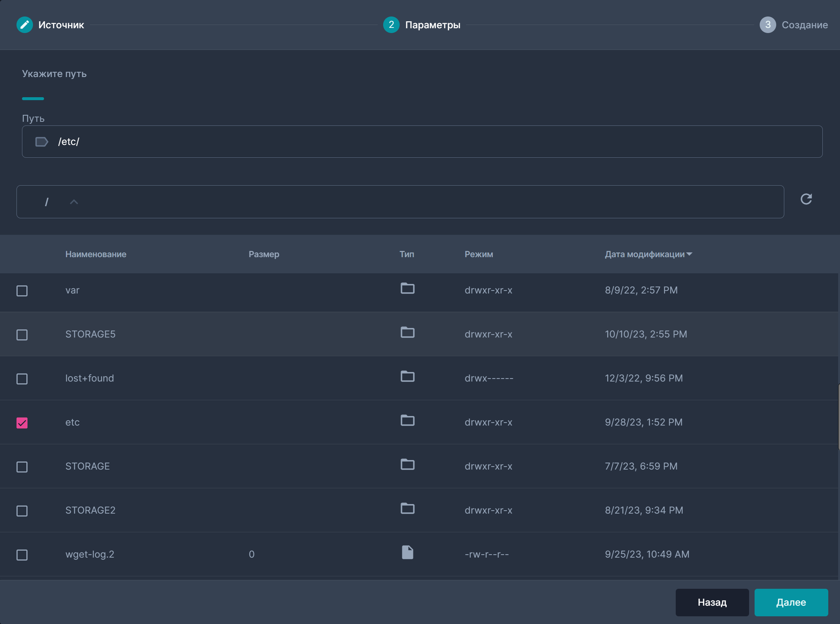Screen dimensions: 840x624
Task: Click the Далее button
Action: [791, 602]
